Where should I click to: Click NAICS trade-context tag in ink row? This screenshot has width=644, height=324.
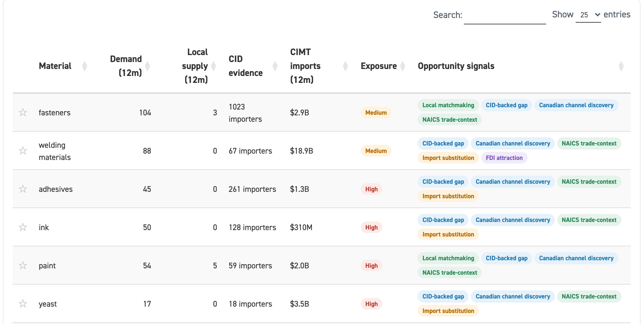pos(589,220)
